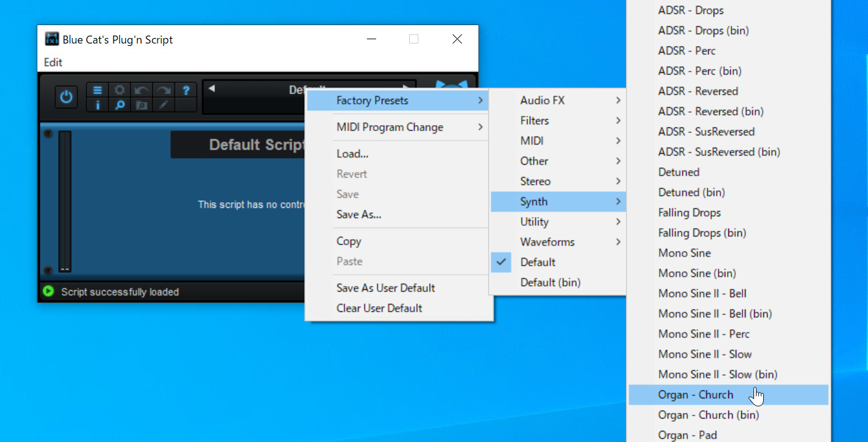Open the gear settings icon in toolbar

(x=120, y=90)
